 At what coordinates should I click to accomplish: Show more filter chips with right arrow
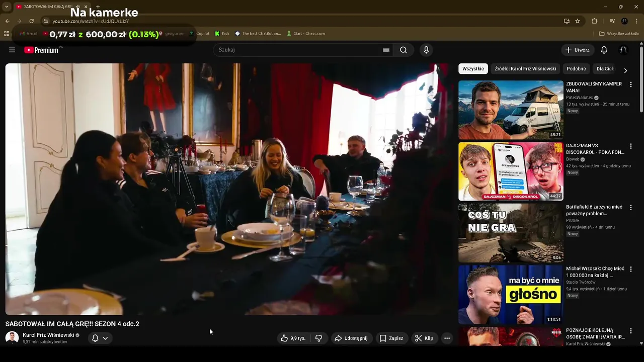coord(625,70)
